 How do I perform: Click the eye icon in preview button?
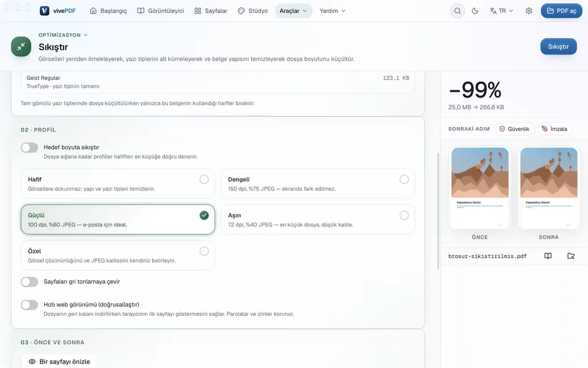pos(32,362)
